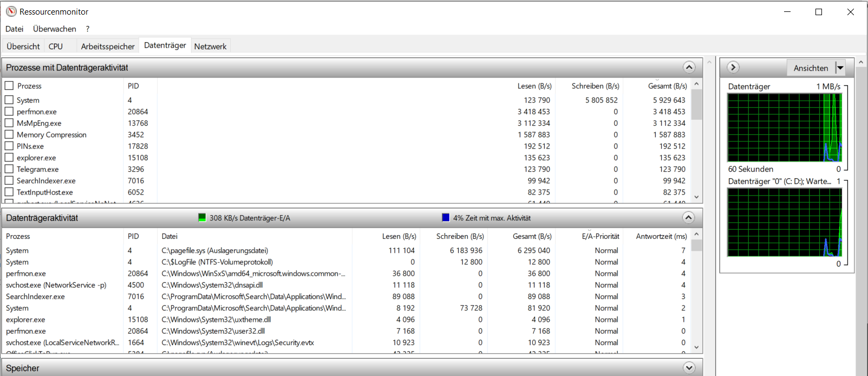This screenshot has width=868, height=376.
Task: Select SearchIndexer.exe row in disk activity list
Action: tap(347, 296)
